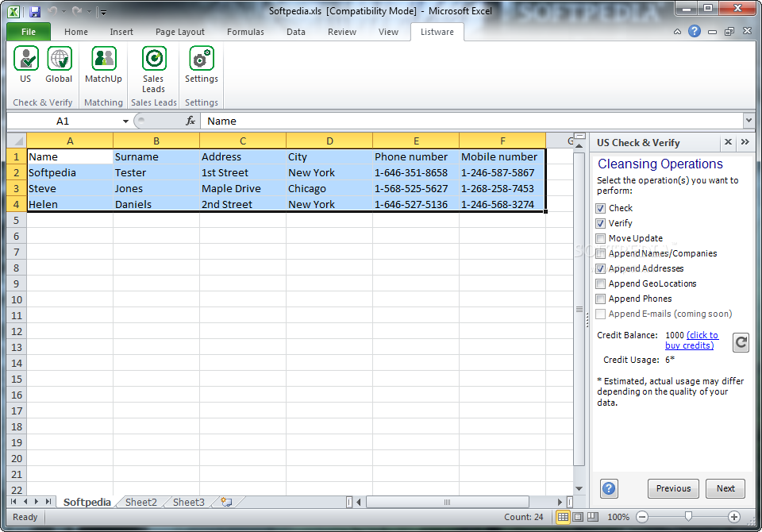Launch the MatchUp matching tool
This screenshot has width=762, height=532.
coord(103,64)
